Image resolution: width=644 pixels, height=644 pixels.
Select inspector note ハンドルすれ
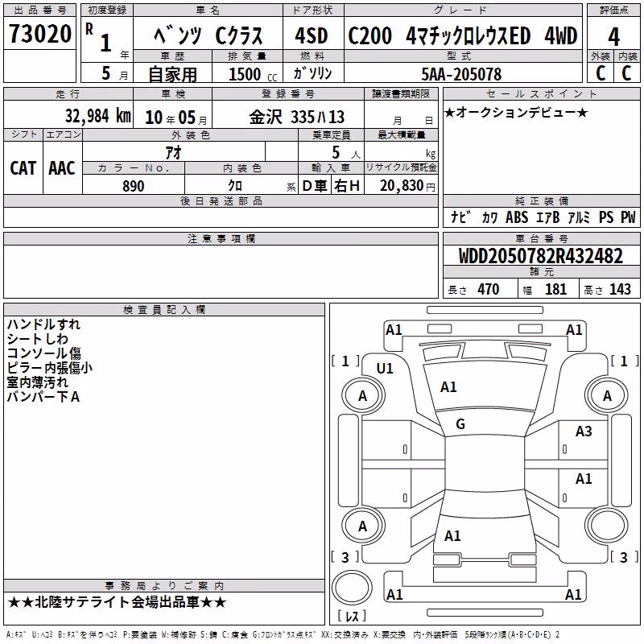point(43,324)
